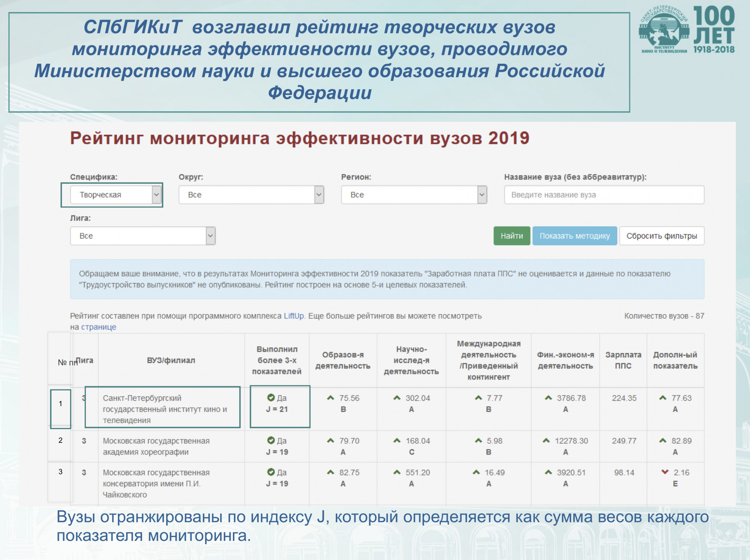Click the up arrow beside 82.89
This screenshot has width=750, height=560.
point(663,440)
